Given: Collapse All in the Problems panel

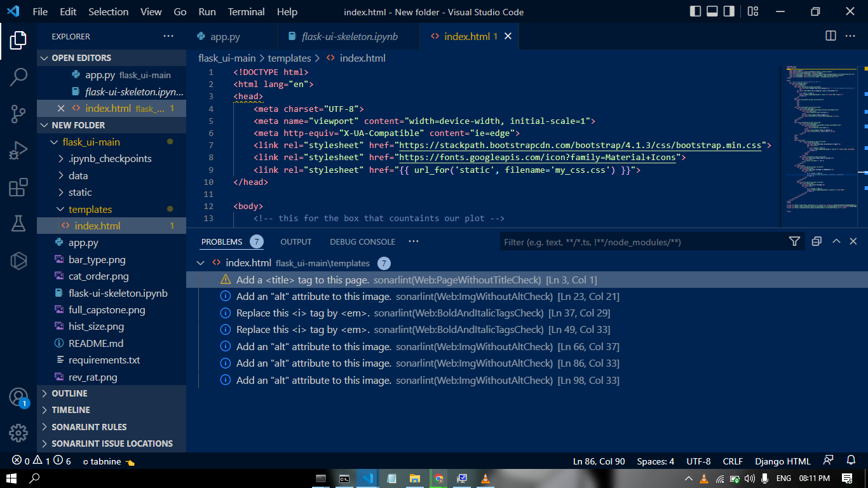Looking at the screenshot, I should pos(817,241).
